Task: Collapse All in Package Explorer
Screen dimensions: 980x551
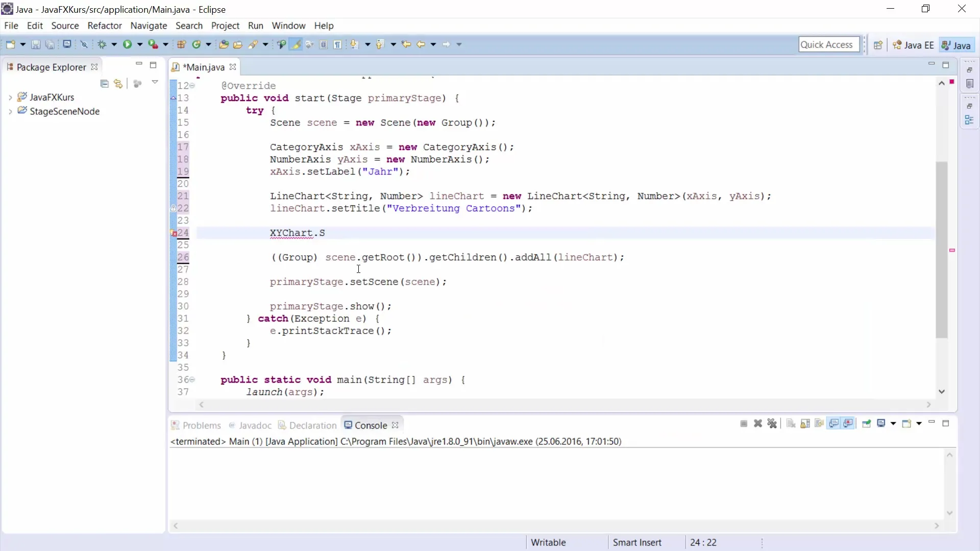Action: 104,84
